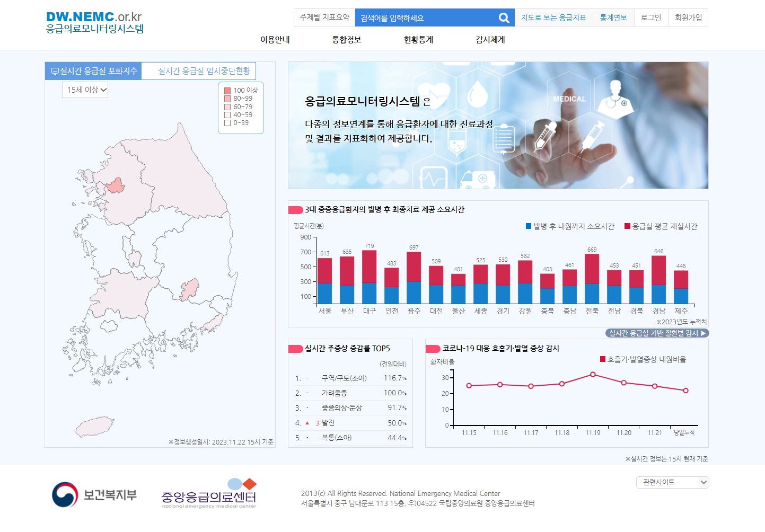
Task: Open the 관련사이트 footer dropdown
Action: (x=672, y=482)
